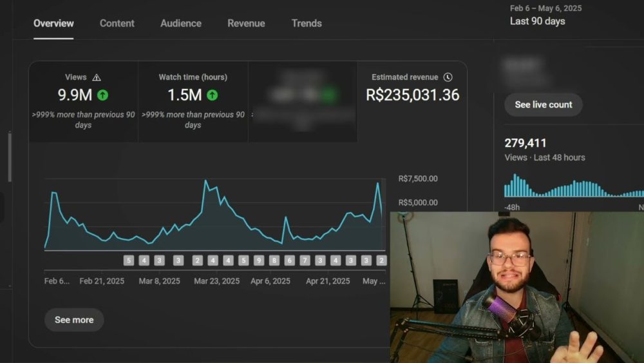Go to the Audience tab
The image size is (644, 363).
tap(180, 23)
